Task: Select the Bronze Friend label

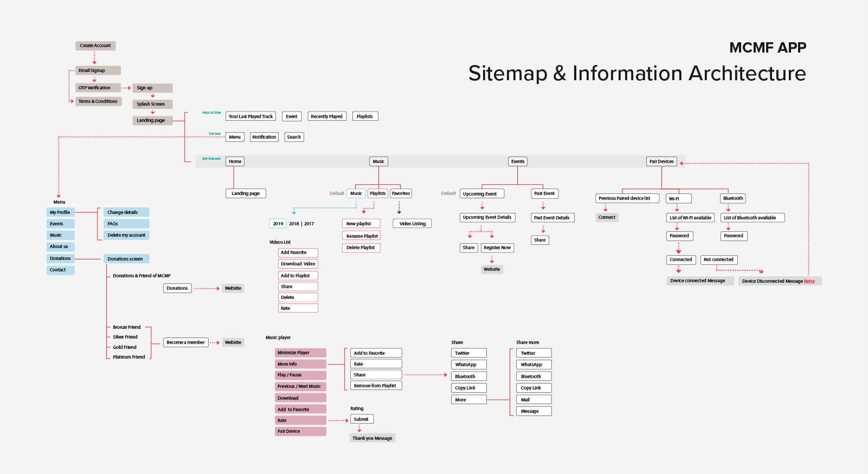Action: (x=127, y=327)
